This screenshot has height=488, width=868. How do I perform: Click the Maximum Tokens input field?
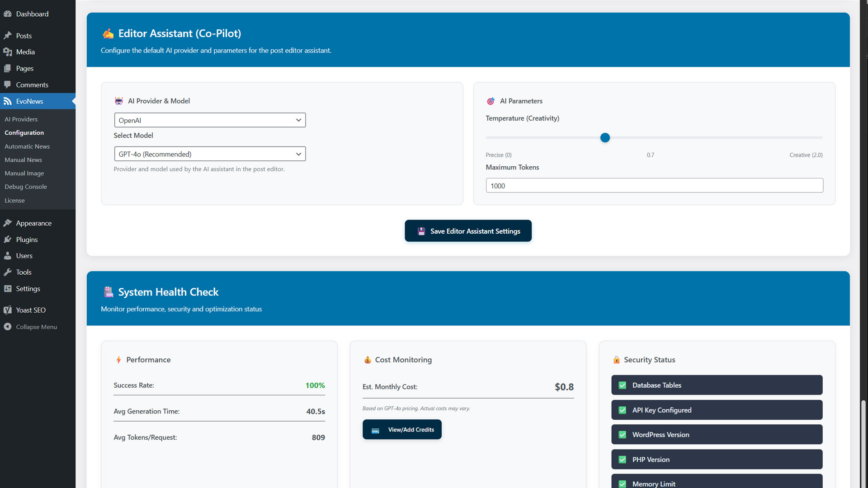tap(654, 186)
